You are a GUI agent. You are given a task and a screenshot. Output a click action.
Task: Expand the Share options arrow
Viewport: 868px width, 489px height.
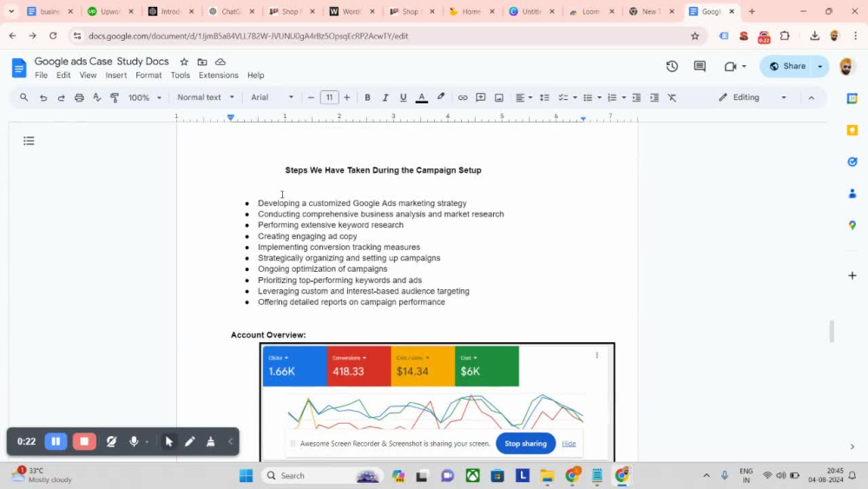pos(820,67)
